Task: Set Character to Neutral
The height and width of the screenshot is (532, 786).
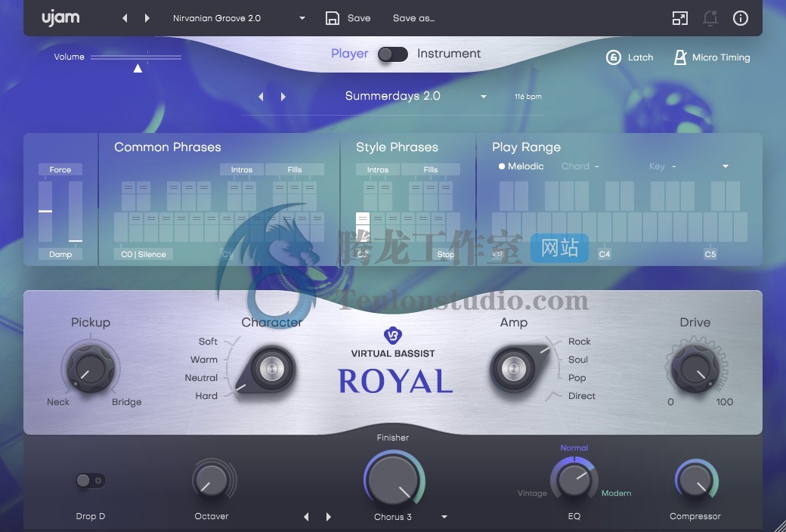Action: click(201, 378)
